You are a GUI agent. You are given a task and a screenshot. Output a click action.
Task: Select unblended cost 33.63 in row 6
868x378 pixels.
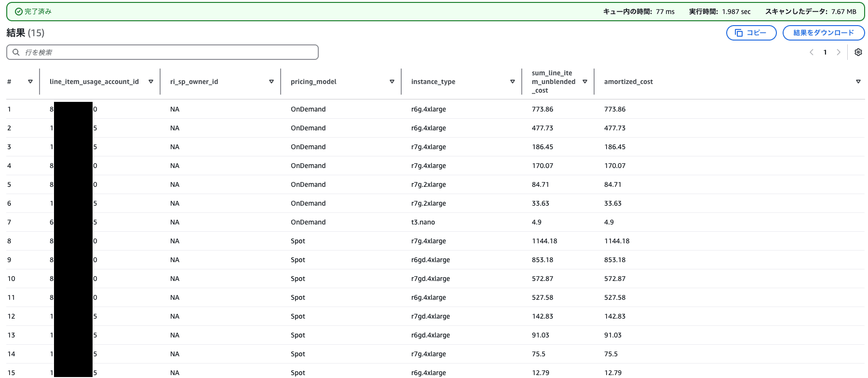pos(541,203)
